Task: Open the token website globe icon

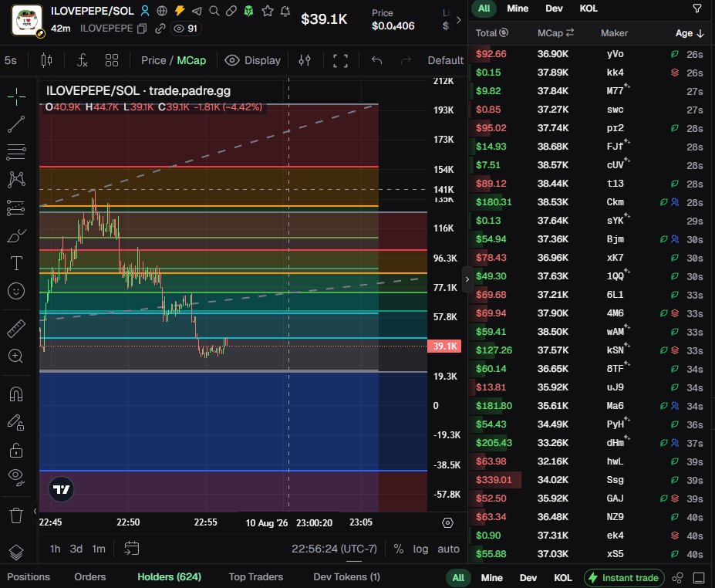Action: pyautogui.click(x=162, y=11)
